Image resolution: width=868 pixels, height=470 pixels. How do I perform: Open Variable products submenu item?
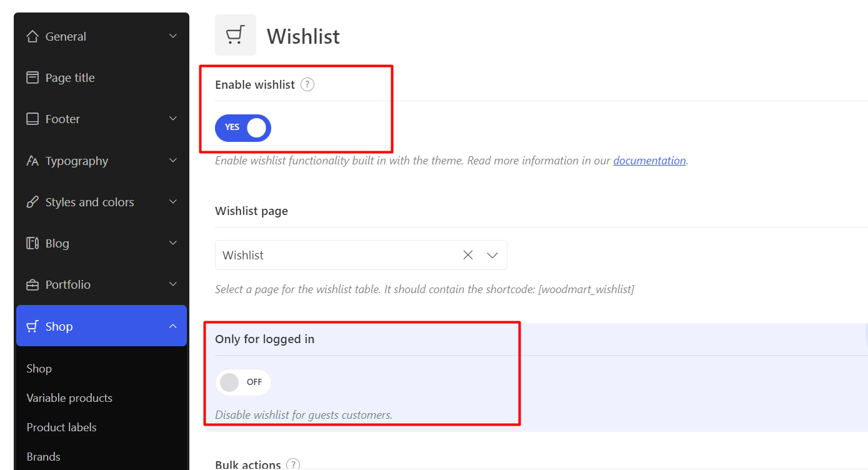coord(69,398)
